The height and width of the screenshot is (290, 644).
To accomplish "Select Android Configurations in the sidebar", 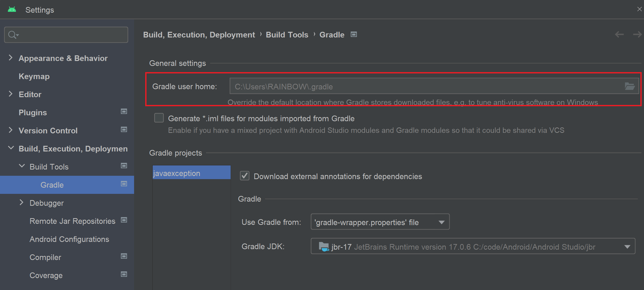I will pos(69,239).
